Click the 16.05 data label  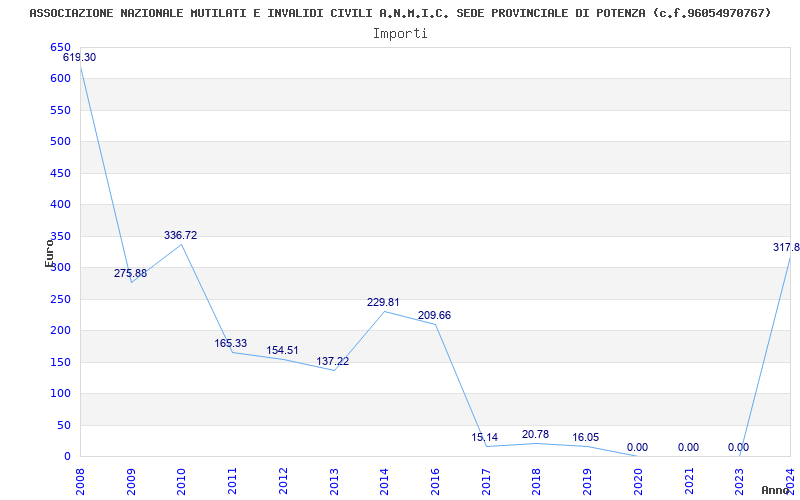pyautogui.click(x=586, y=437)
